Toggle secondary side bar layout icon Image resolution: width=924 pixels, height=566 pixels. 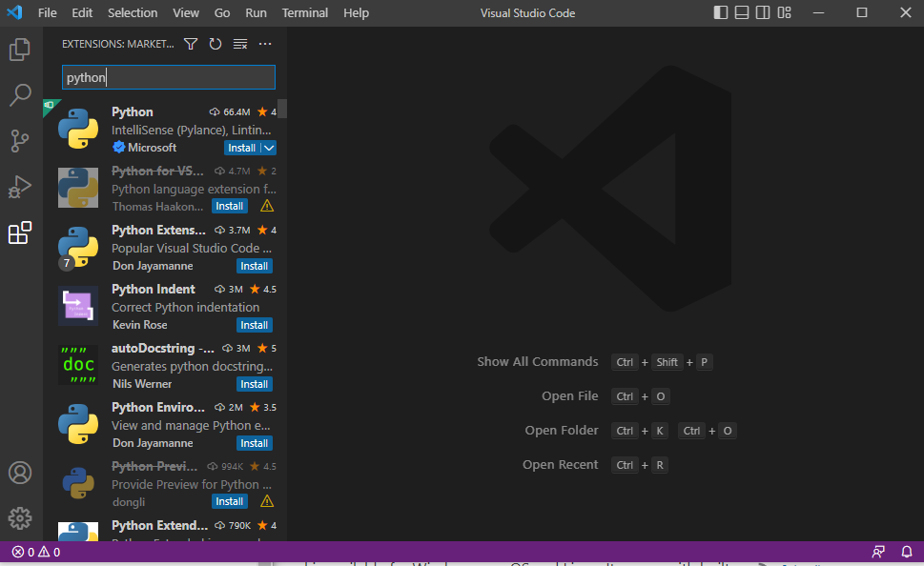pyautogui.click(x=763, y=12)
